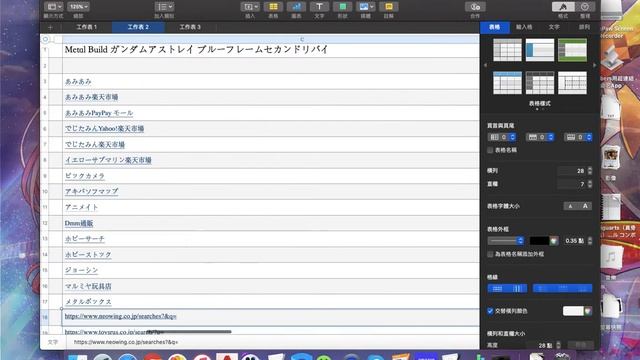Click the columns (直欄) count stepper
Screen dimensions: 640x360
coord(590,184)
